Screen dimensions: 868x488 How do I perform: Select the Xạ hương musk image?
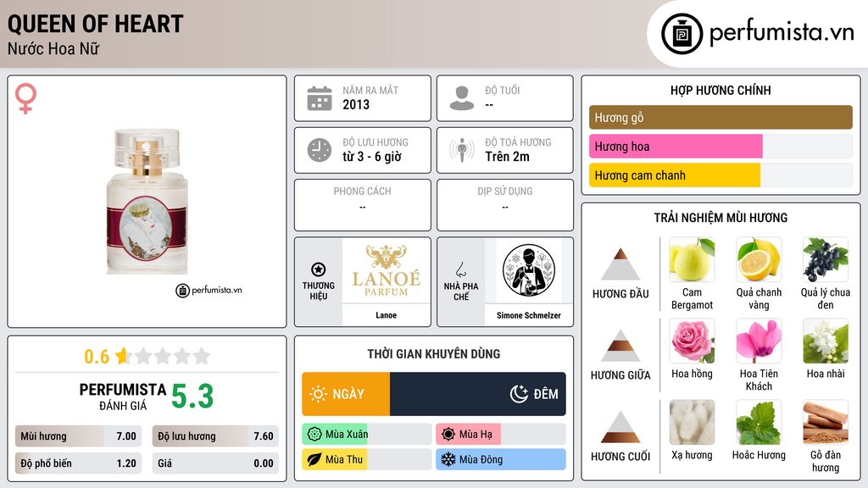pyautogui.click(x=692, y=422)
